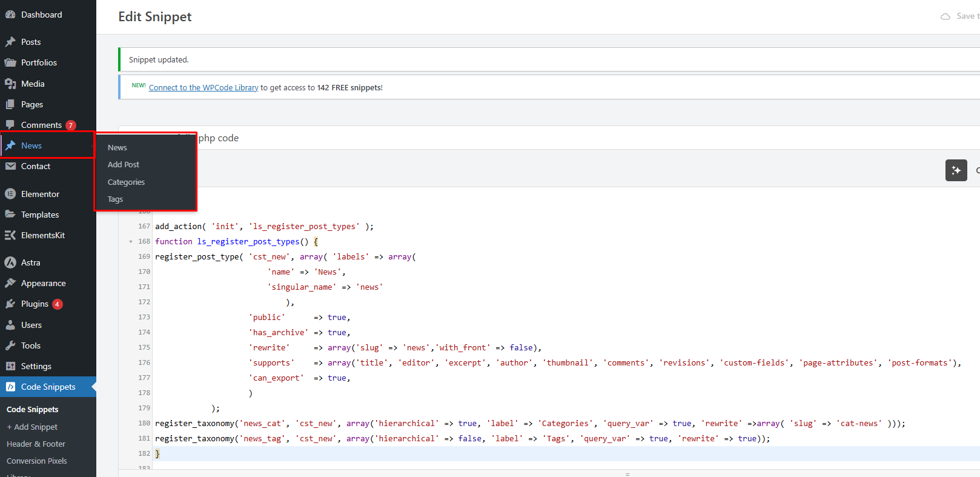The width and height of the screenshot is (980, 477).
Task: Click the News pin icon
Action: pyautogui.click(x=10, y=145)
